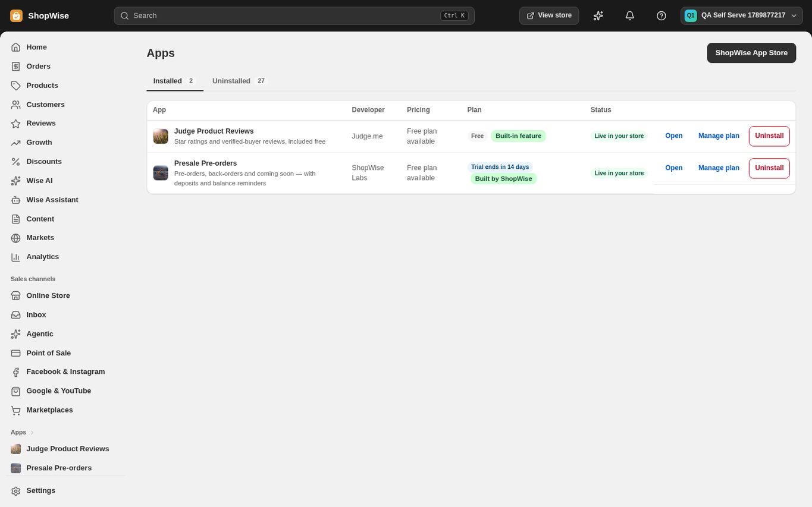Open the Judge Product Reviews app row link

[673, 136]
